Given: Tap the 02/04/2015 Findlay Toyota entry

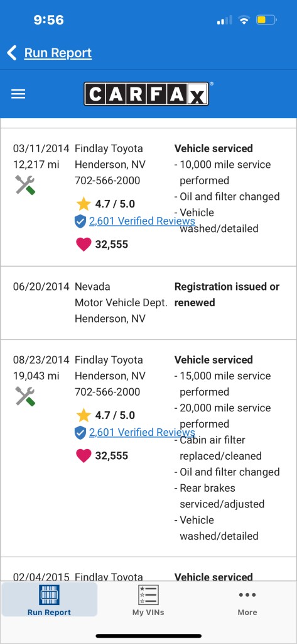Looking at the screenshot, I should click(x=148, y=569).
